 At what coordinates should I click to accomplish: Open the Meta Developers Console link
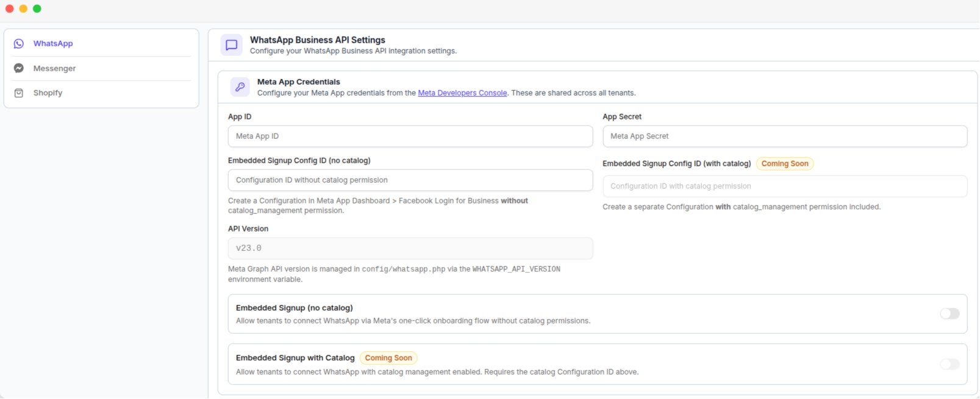(462, 93)
